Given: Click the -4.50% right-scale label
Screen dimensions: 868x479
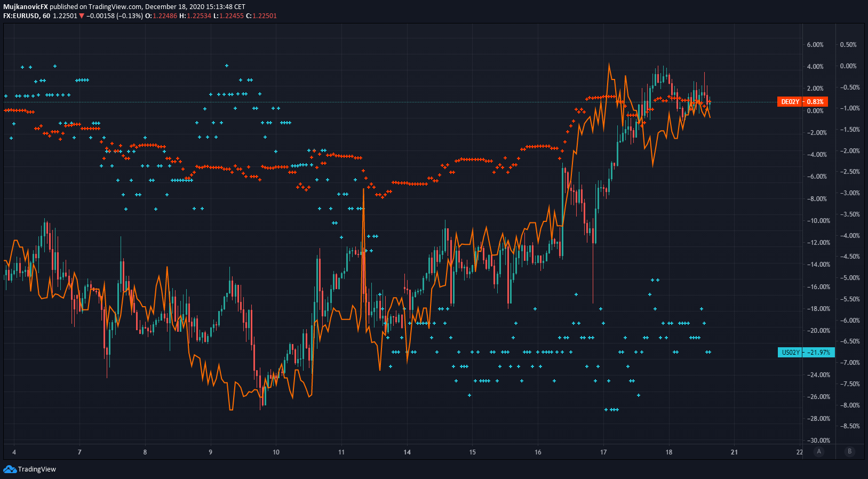Looking at the screenshot, I should tap(849, 257).
